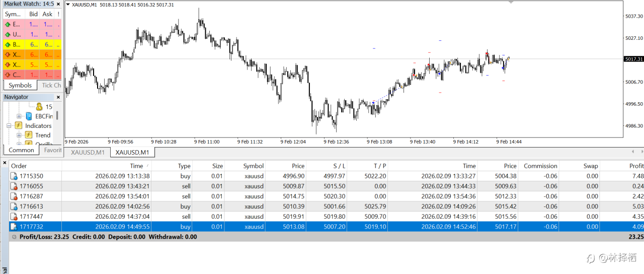Click the 5017.31 current price label on axis
This screenshot has width=644, height=274.
tap(633, 59)
